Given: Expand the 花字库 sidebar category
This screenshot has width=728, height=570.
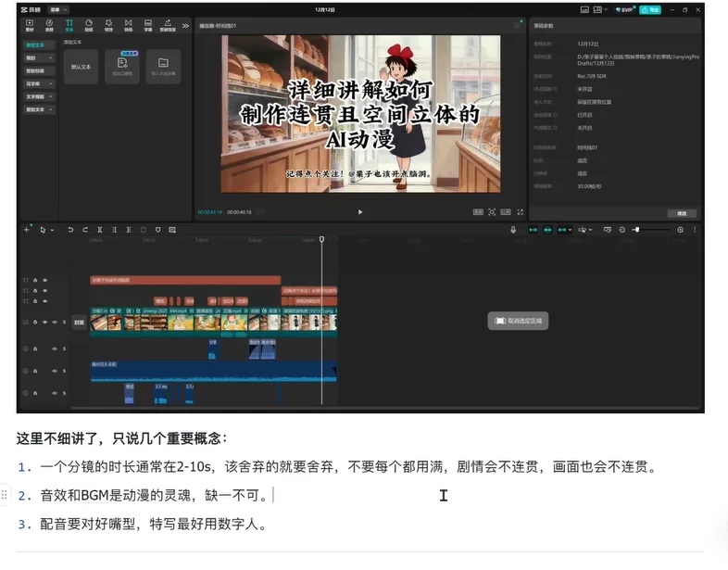Looking at the screenshot, I should click(x=39, y=84).
